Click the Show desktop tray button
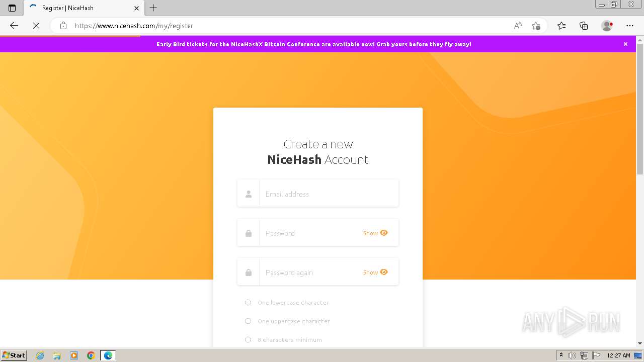The image size is (644, 362). click(x=638, y=355)
